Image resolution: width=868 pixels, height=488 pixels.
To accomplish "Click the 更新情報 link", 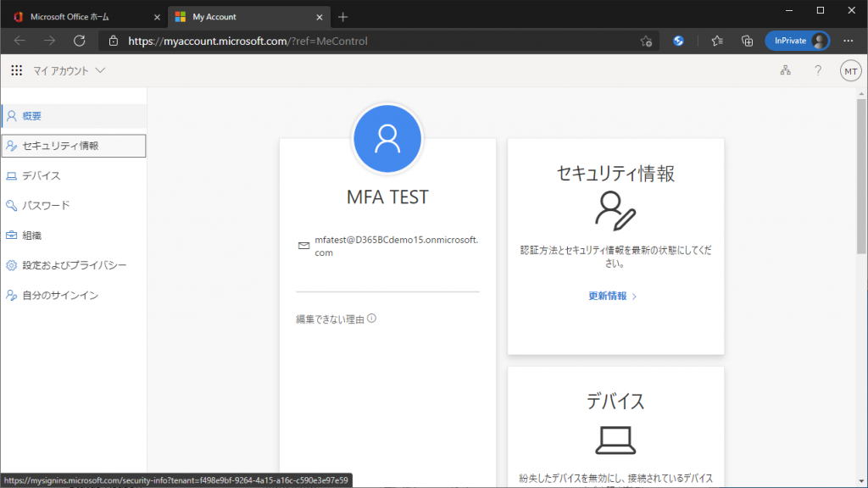I will (608, 296).
